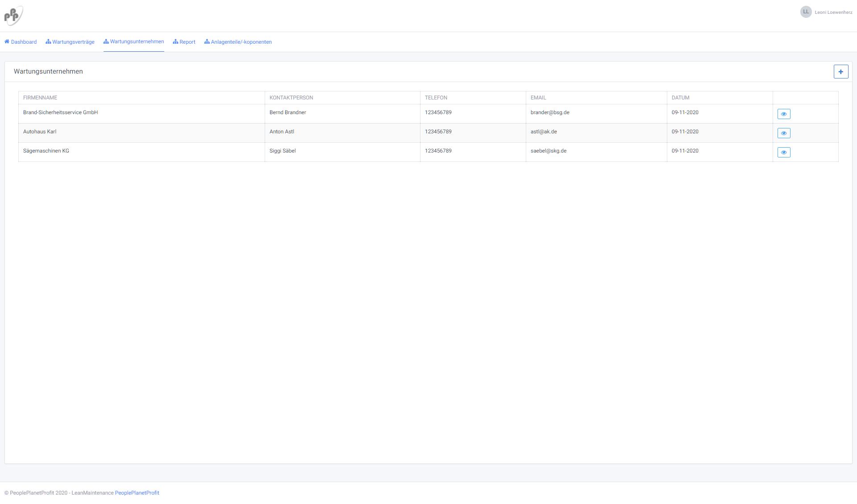Go to the Report tab

pyautogui.click(x=184, y=42)
